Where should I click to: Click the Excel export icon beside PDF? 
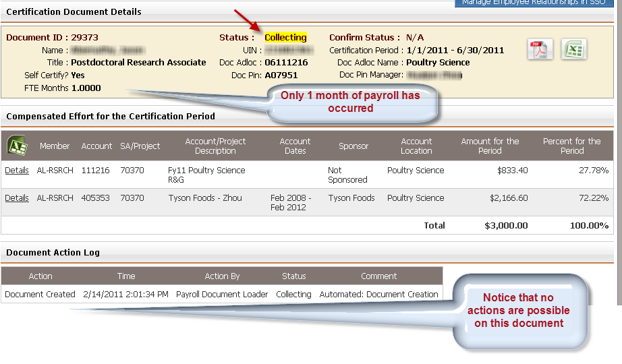click(x=573, y=49)
